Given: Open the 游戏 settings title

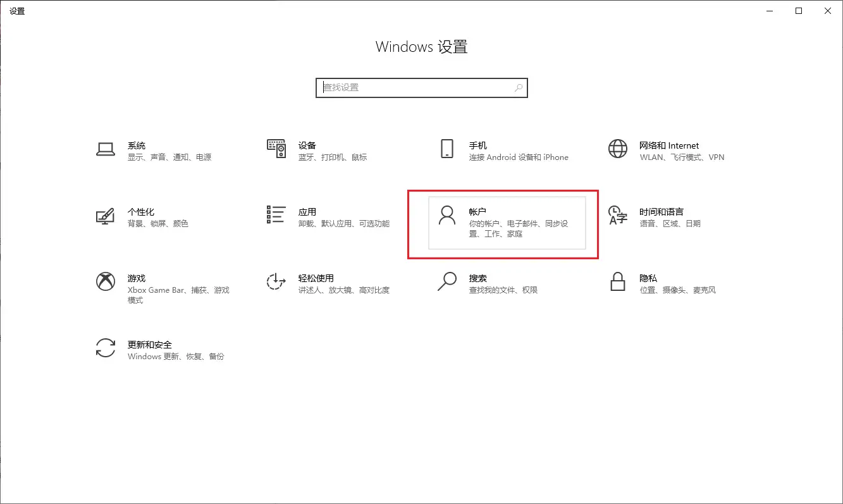Looking at the screenshot, I should tap(137, 278).
